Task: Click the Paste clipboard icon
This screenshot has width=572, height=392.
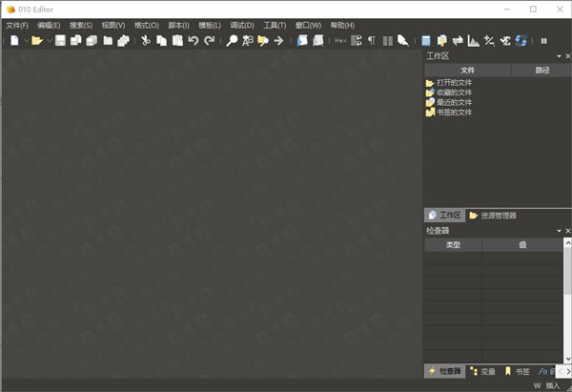Action: [177, 40]
